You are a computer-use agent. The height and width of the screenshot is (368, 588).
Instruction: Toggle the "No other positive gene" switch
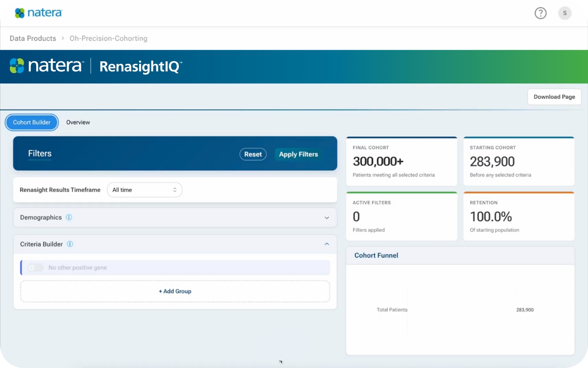(35, 267)
